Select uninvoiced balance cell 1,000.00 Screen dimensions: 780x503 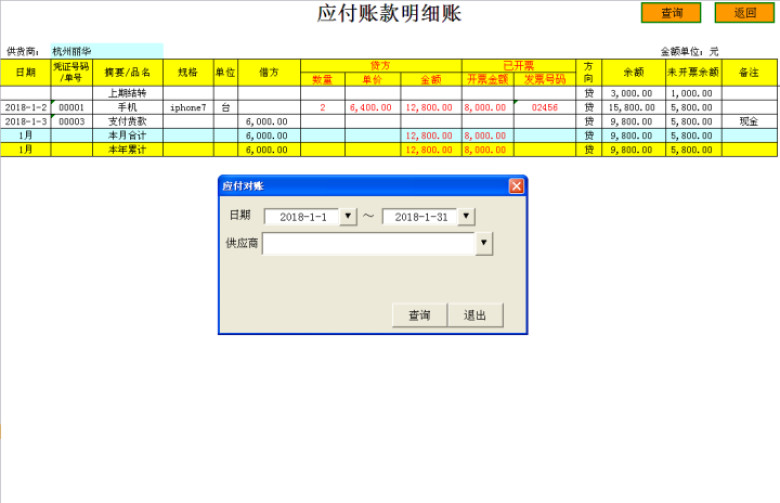[693, 93]
